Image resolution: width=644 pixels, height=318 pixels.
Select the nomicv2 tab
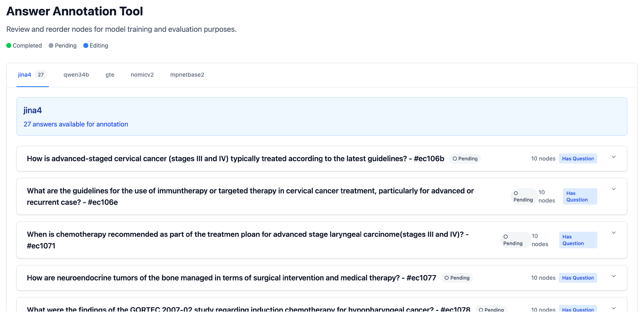pyautogui.click(x=142, y=75)
